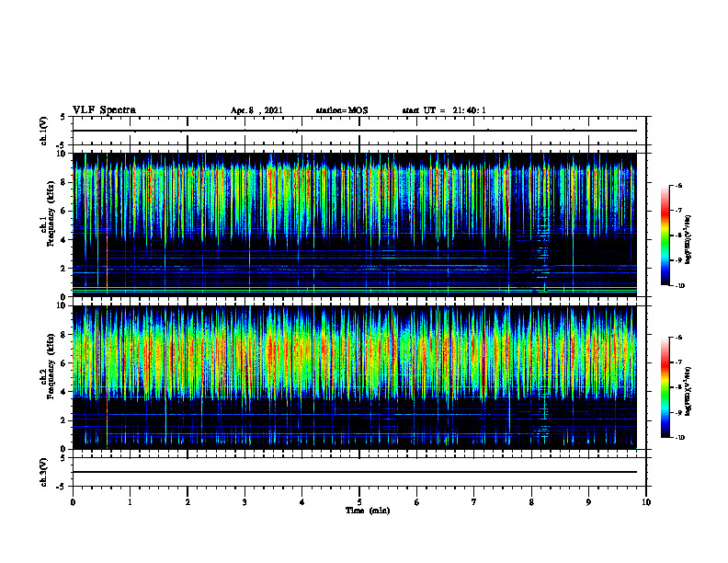Click the ch.1 spectrogram "4" kHz tick label
The width and height of the screenshot is (728, 563).
(x=63, y=240)
